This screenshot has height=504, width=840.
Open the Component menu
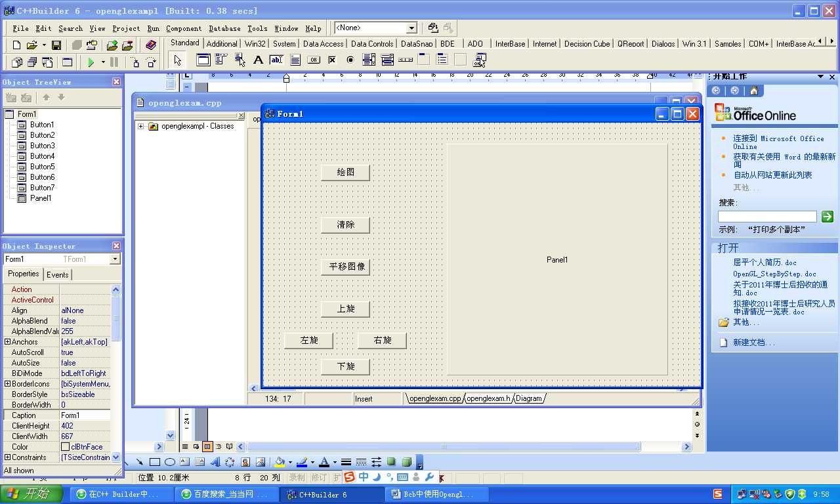click(x=184, y=28)
